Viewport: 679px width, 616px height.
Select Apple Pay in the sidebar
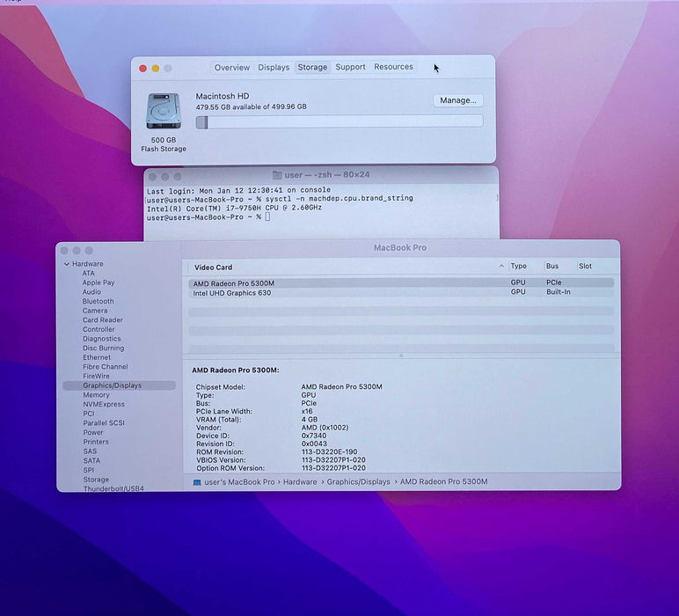[x=99, y=282]
